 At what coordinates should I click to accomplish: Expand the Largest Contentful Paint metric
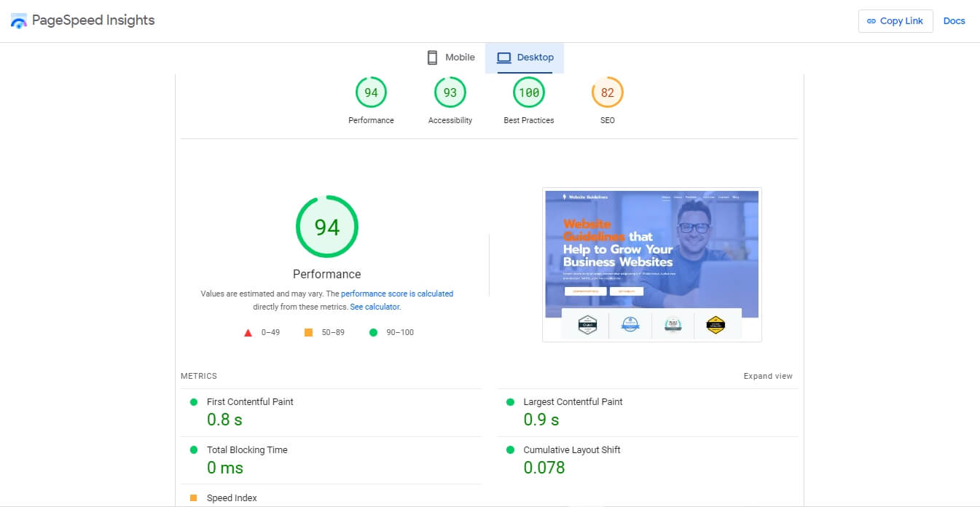[573, 401]
